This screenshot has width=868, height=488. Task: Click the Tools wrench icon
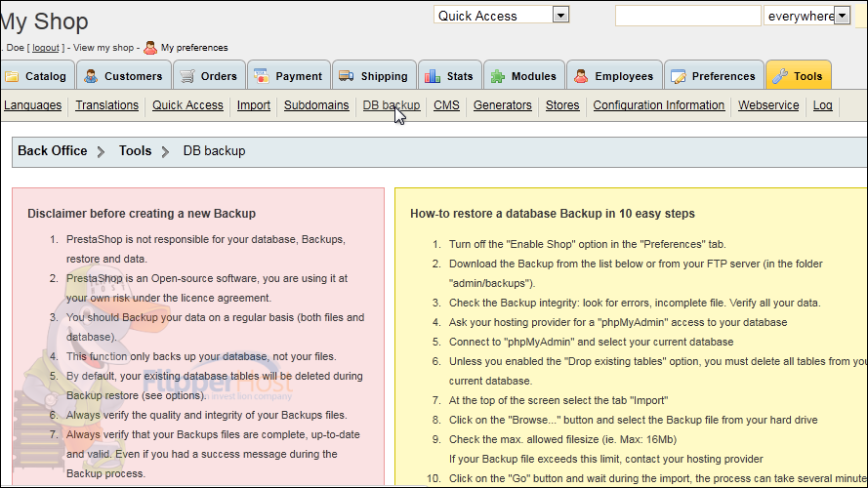(x=780, y=76)
